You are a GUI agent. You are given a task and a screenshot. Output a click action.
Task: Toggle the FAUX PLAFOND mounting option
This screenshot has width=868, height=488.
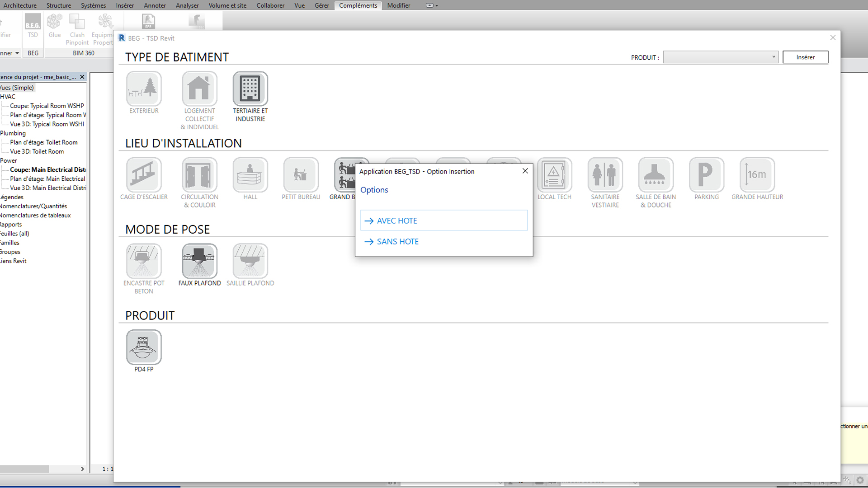tap(199, 261)
